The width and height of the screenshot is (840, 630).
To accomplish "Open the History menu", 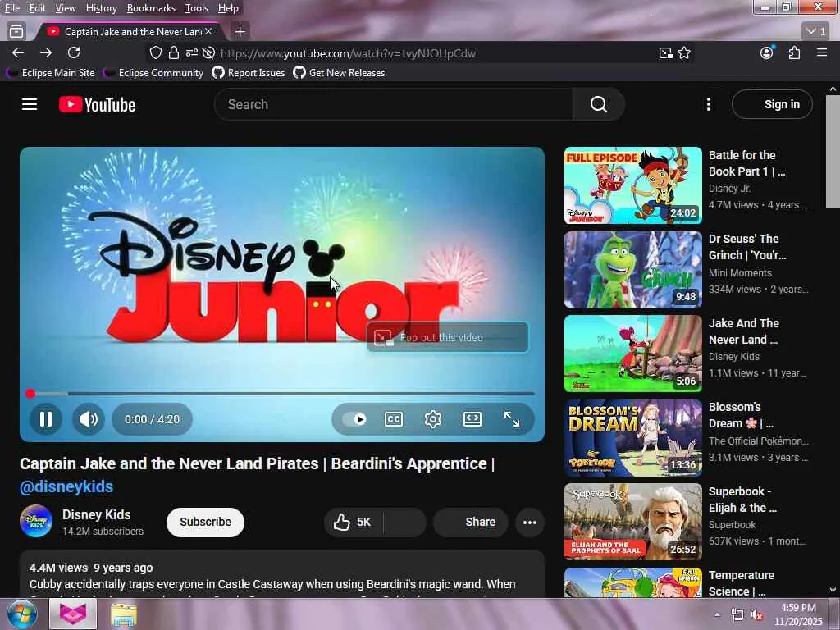I will pyautogui.click(x=101, y=8).
